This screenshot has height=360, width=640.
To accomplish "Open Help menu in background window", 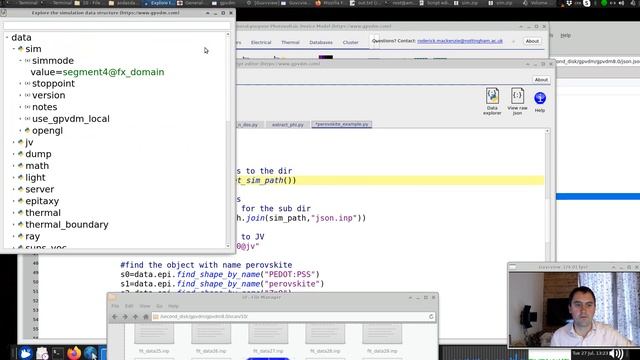I will pos(565,36).
